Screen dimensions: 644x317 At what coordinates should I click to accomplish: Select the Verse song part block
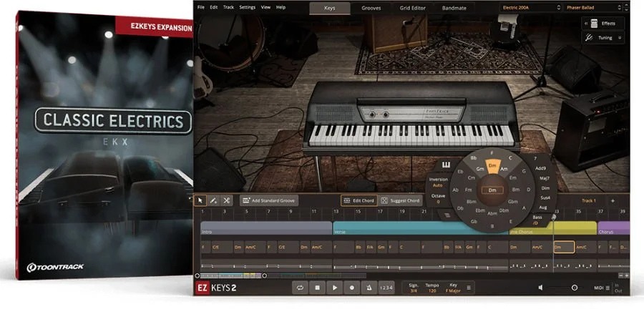point(421,228)
